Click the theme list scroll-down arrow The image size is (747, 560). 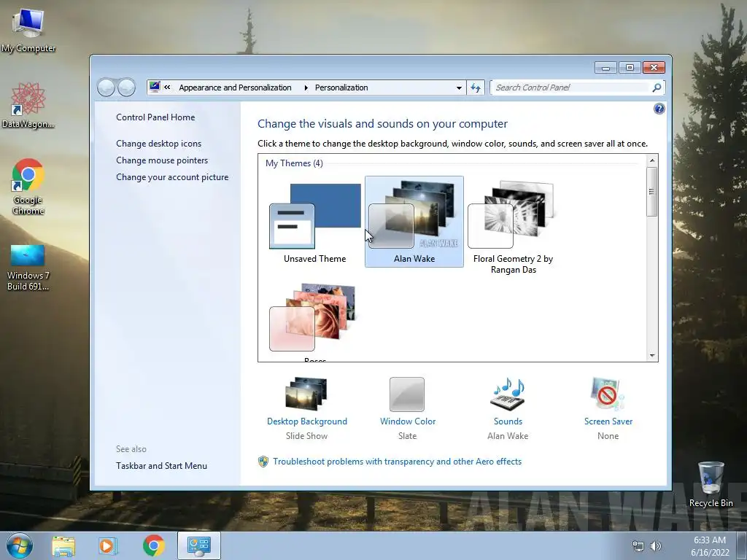click(652, 356)
